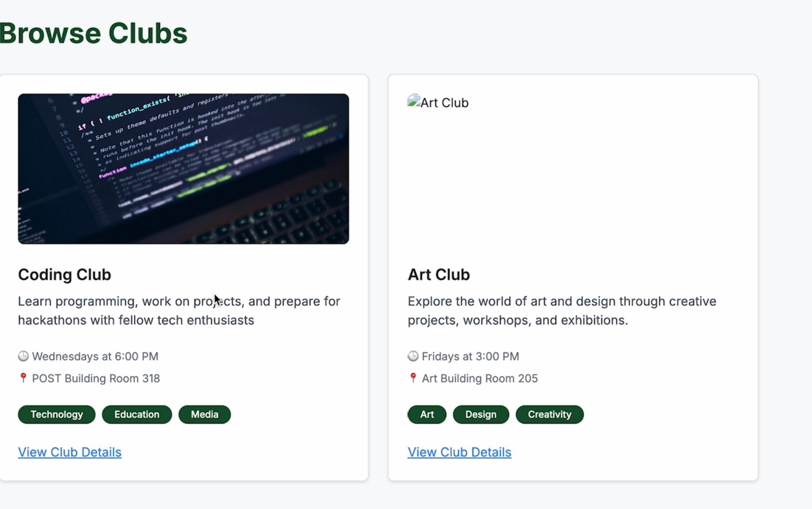Click the Coding Club title heading

click(64, 275)
